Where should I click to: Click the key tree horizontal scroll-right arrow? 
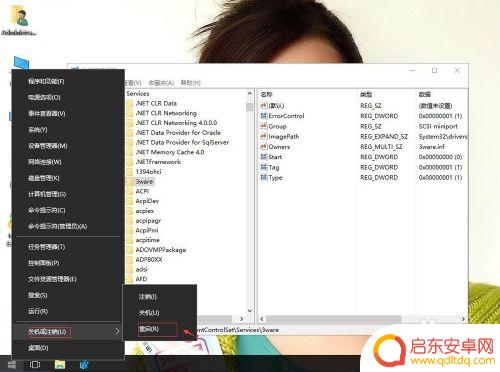click(x=242, y=319)
